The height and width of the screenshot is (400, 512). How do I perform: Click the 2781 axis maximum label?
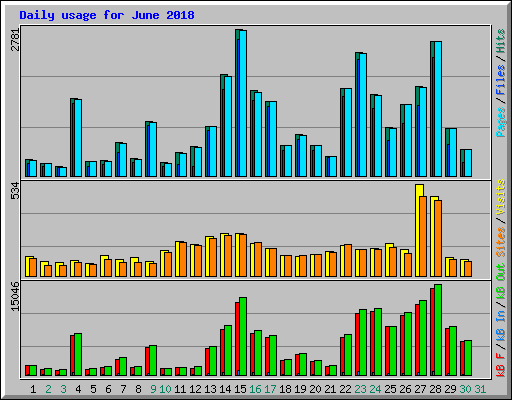point(16,40)
